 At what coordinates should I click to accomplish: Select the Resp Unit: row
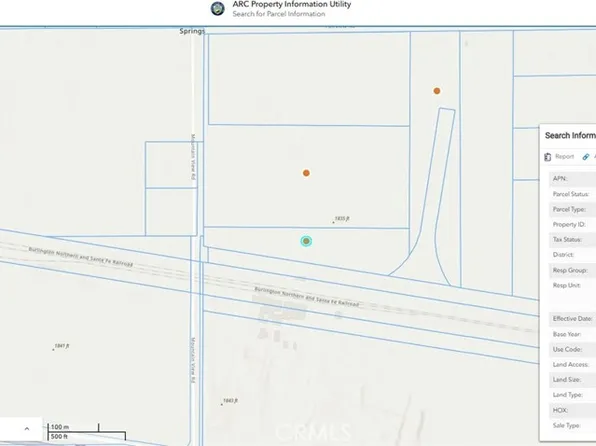point(572,286)
